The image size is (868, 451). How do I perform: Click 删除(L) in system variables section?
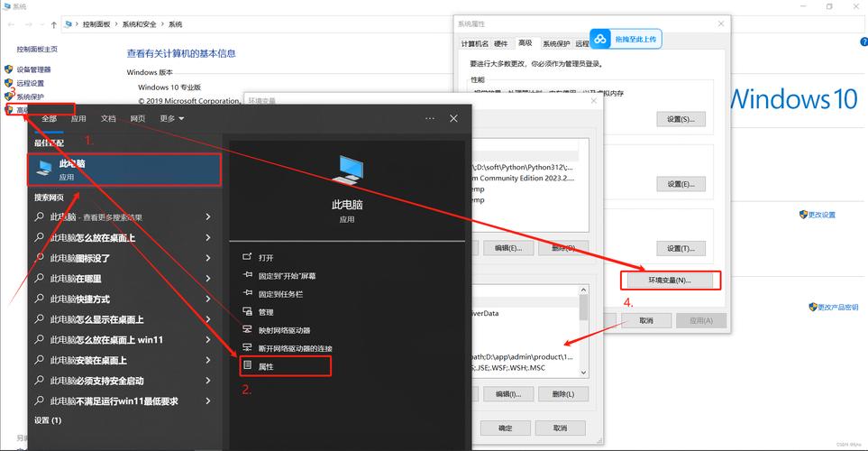click(563, 394)
